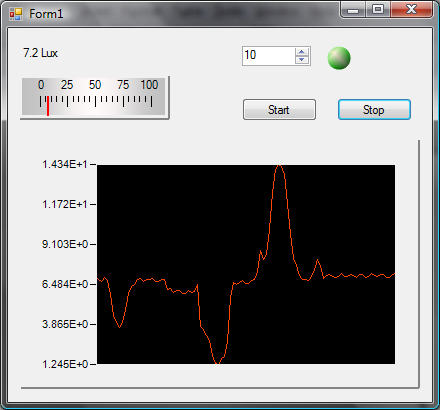Click the Form1 title bar text
440x410 pixels.
(x=46, y=14)
